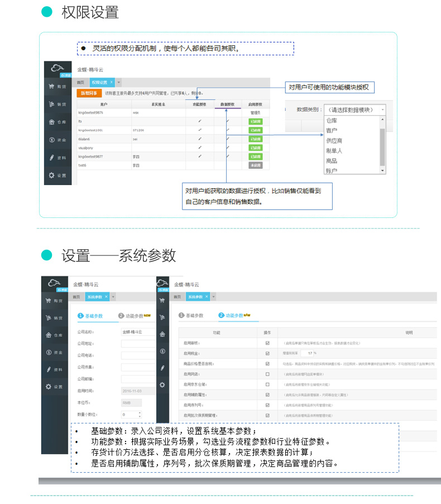The height and width of the screenshot is (504, 441).
Task: Expand tab list arrow beside 权限设置 tab
Action: [x=118, y=82]
